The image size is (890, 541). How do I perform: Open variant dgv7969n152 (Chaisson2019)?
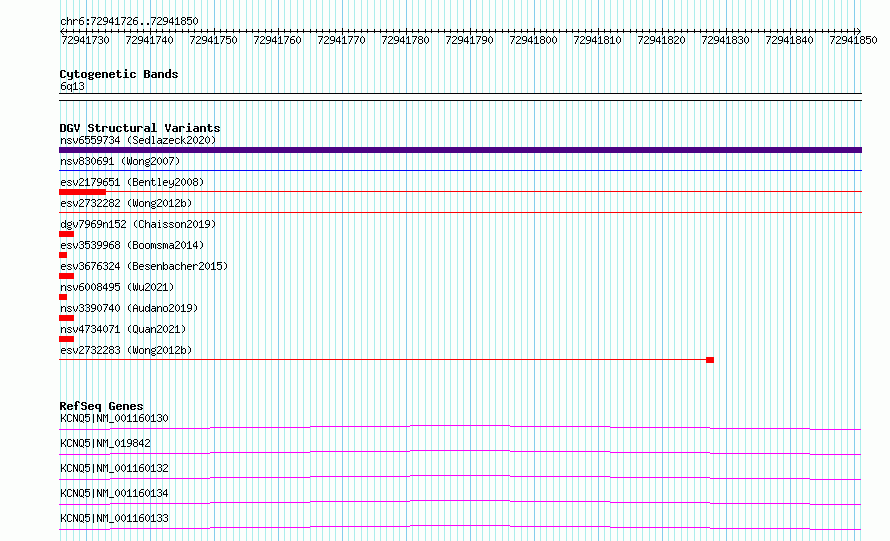(138, 224)
